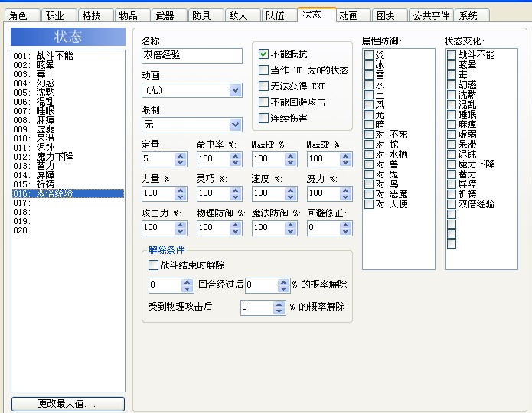Click the 名称 text field

(192, 56)
